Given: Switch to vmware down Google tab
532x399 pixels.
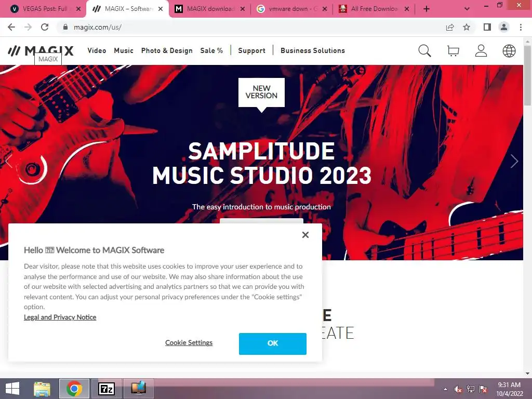Looking at the screenshot, I should 292,9.
